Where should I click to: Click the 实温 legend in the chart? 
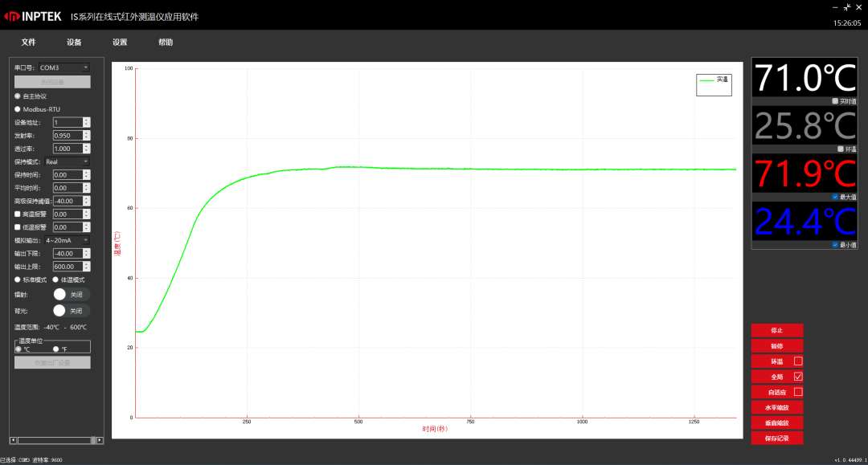(714, 80)
